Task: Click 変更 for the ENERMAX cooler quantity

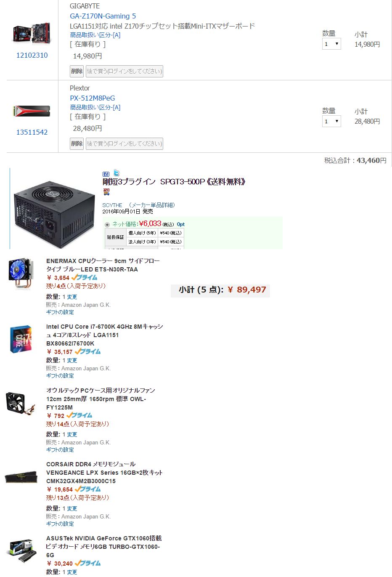Action: pyautogui.click(x=72, y=297)
